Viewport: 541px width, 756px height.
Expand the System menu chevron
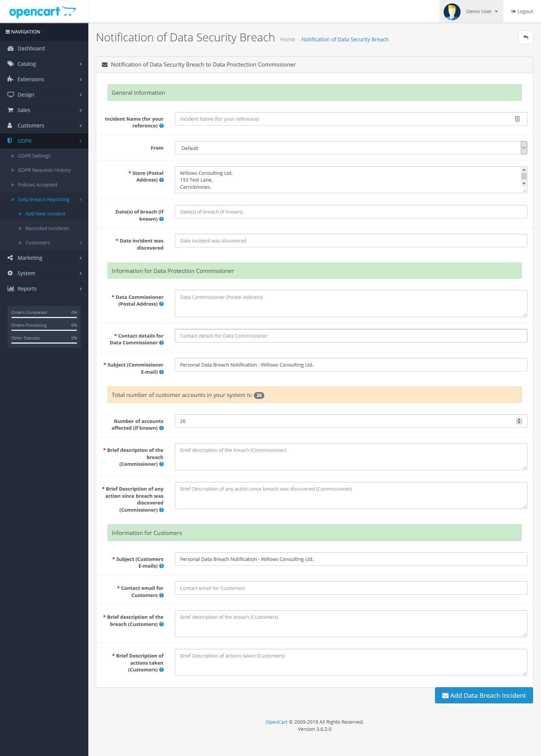tap(80, 274)
